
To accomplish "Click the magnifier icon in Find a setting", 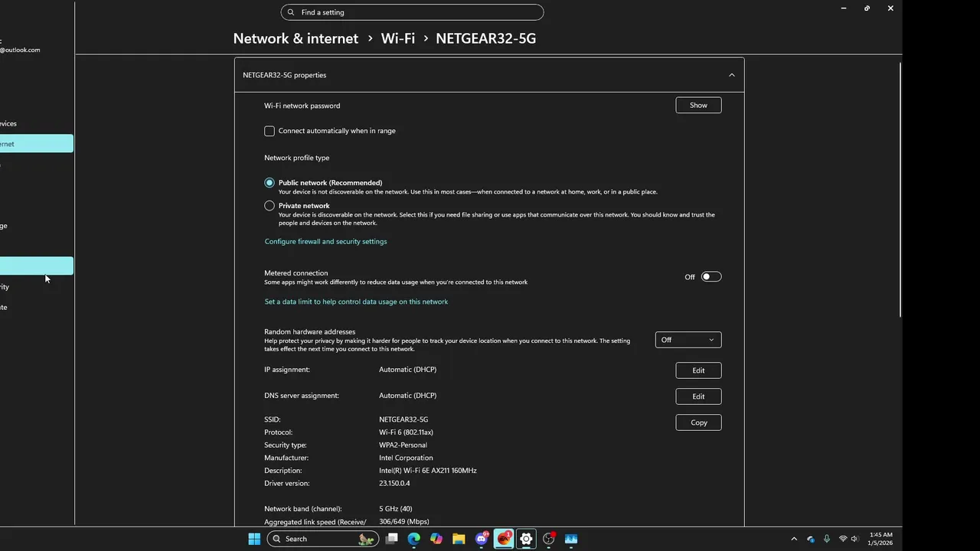I will tap(291, 12).
